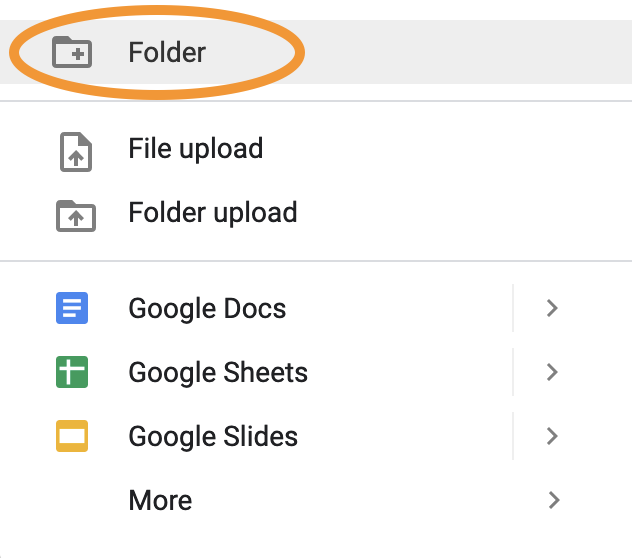Viewport: 632px width, 558px height.
Task: Expand the More submenu chevron
Action: pos(554,500)
